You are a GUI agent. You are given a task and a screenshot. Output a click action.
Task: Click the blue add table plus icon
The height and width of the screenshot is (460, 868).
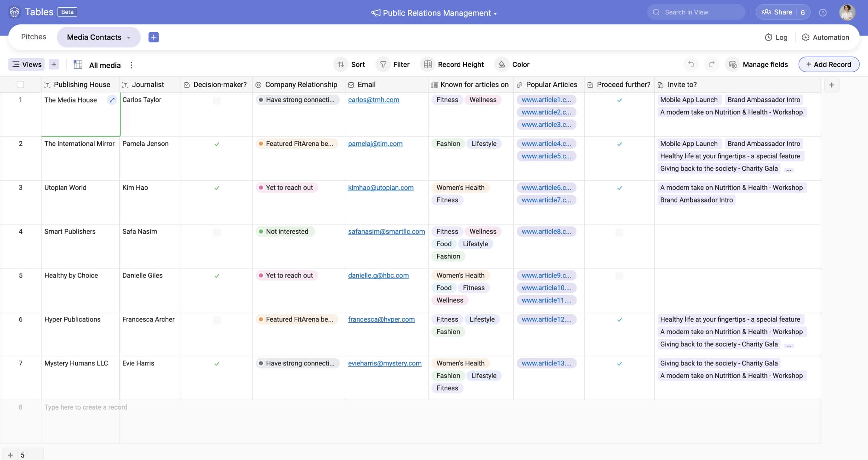pos(154,37)
